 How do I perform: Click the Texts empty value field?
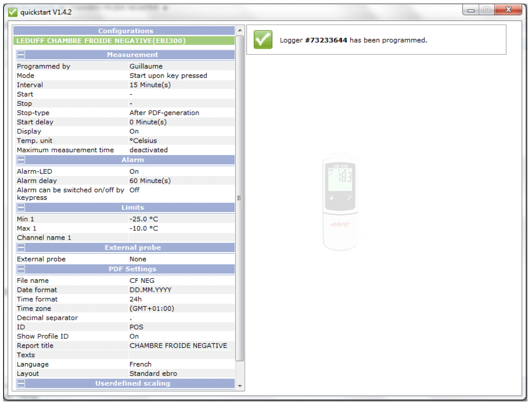pos(181,355)
